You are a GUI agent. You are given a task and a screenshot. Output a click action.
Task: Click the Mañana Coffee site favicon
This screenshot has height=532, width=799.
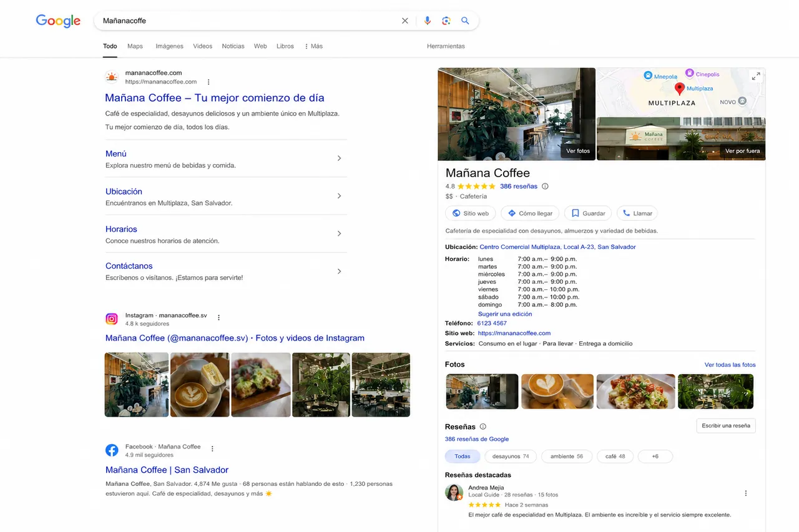[x=112, y=77]
